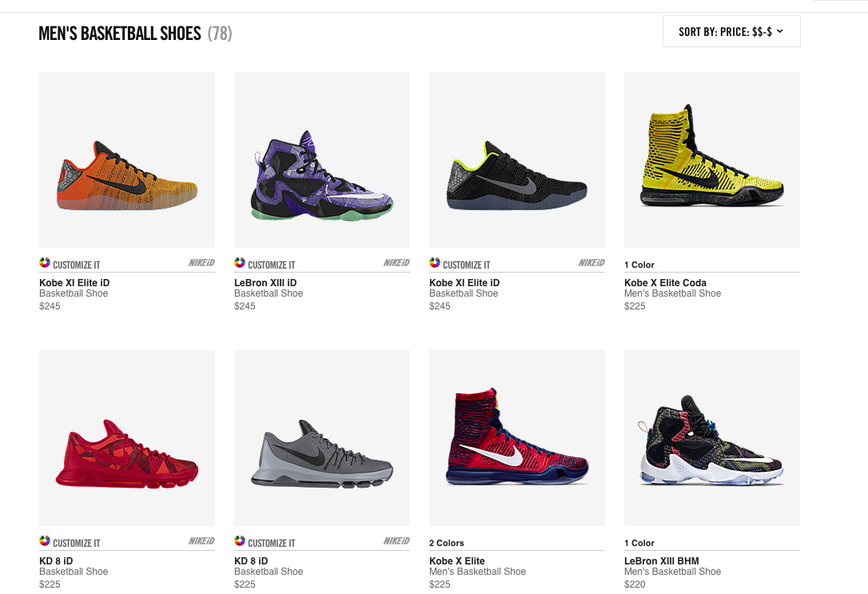This screenshot has height=594, width=868.
Task: Open the yellow Kobe X Elite Coda image
Action: click(x=712, y=160)
